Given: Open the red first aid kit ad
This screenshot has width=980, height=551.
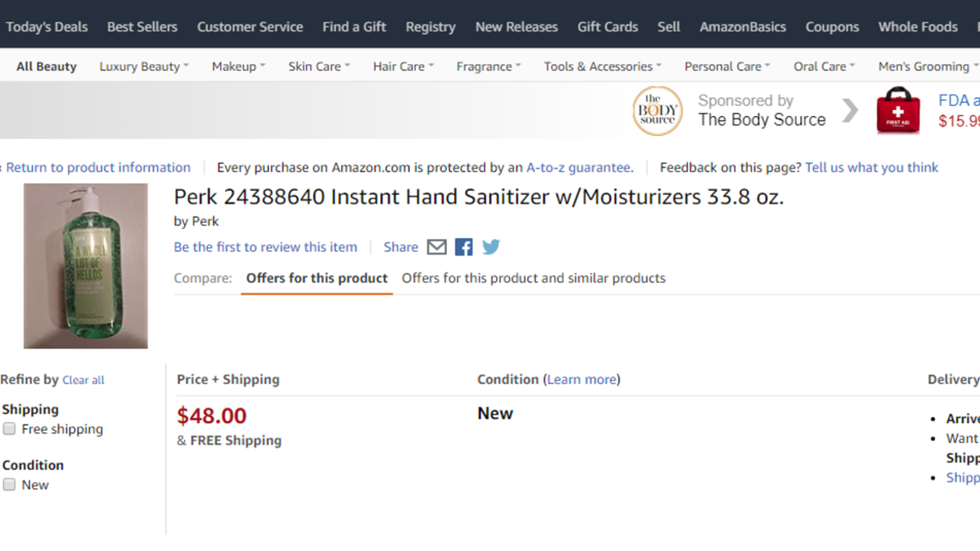Looking at the screenshot, I should (897, 110).
